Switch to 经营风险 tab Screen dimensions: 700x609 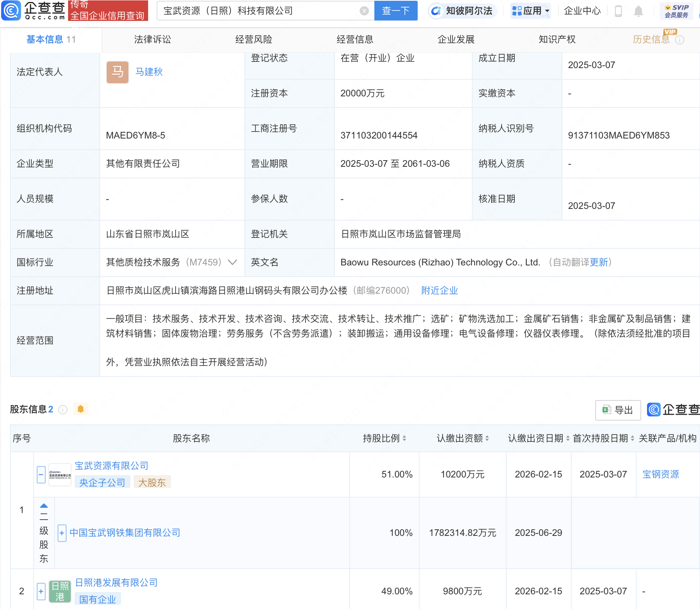coord(254,39)
